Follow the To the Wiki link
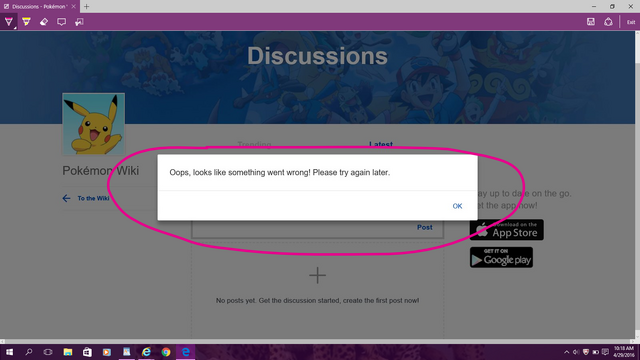This screenshot has width=640, height=360. [93, 198]
